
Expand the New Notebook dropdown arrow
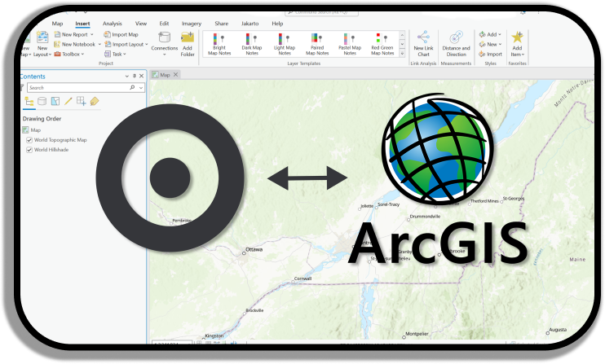tap(99, 44)
